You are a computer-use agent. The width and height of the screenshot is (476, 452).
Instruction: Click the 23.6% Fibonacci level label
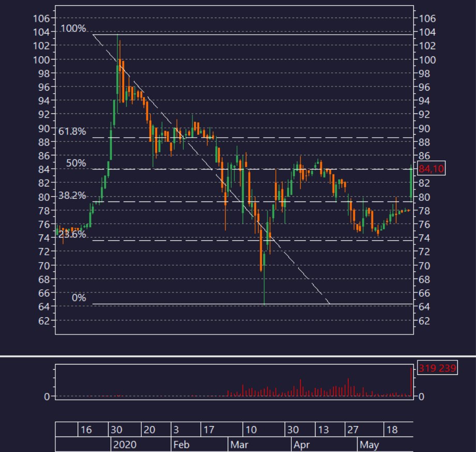(x=72, y=234)
